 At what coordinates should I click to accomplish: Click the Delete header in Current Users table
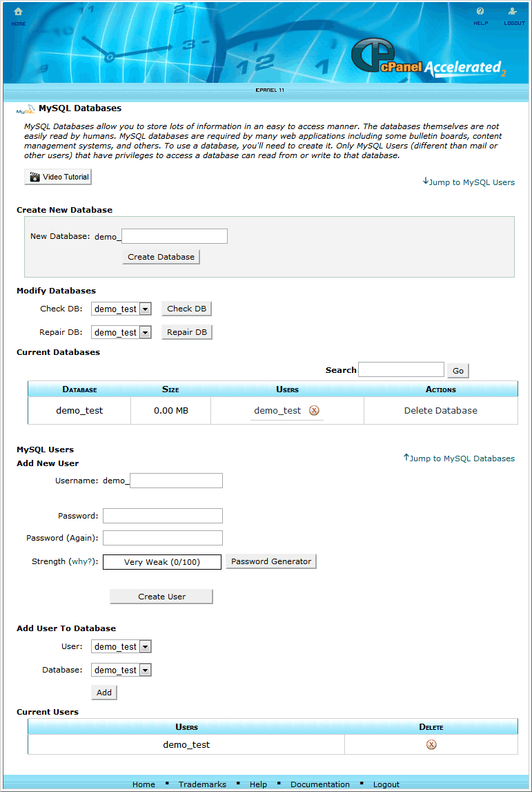(431, 727)
